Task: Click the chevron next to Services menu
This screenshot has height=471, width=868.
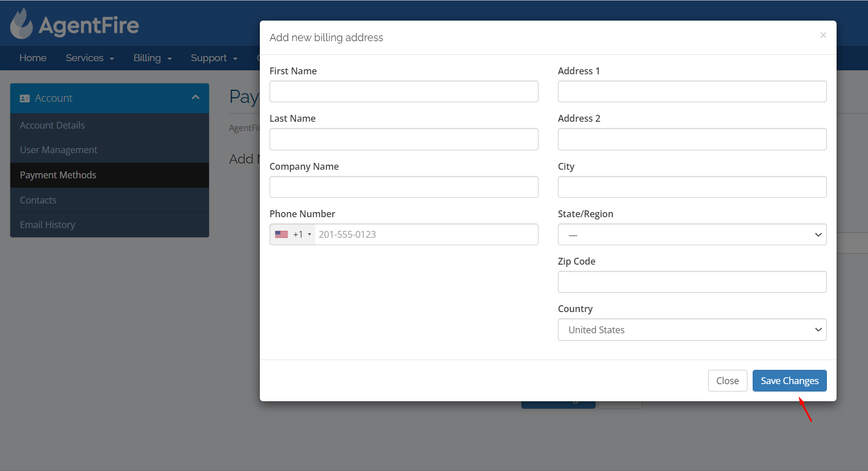Action: coord(112,58)
